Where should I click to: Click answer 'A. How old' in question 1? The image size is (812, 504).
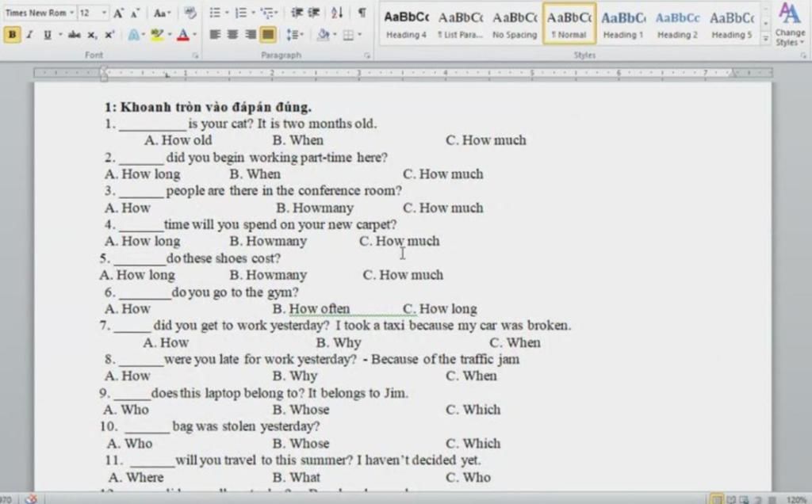point(178,140)
